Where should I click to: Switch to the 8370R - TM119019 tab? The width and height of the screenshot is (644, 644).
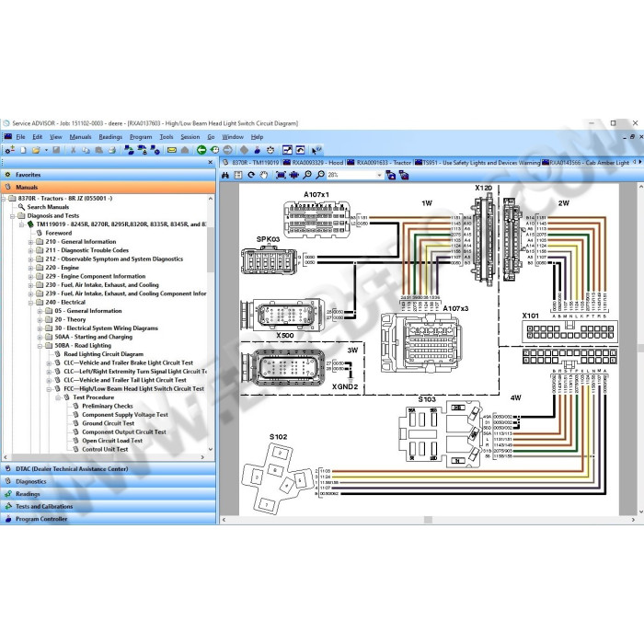pos(250,163)
